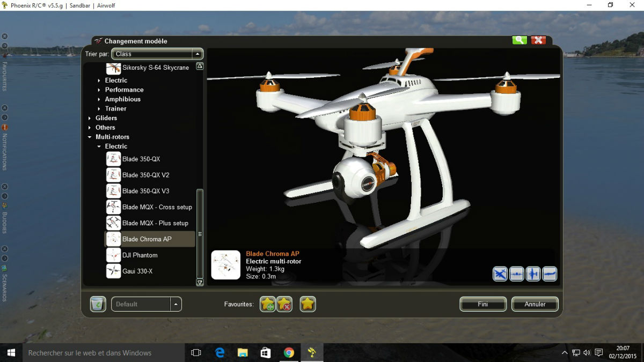644x362 pixels.
Task: Cancel with the Annuler button
Action: pos(535,304)
